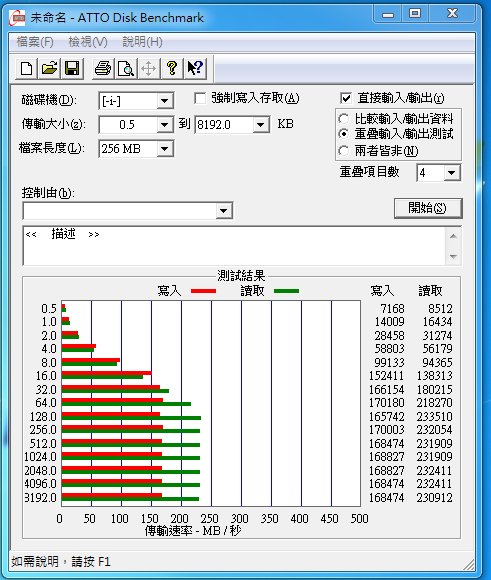Screen dimensions: 491x580
Task: Click the 開始(S) start button
Action: [x=428, y=208]
